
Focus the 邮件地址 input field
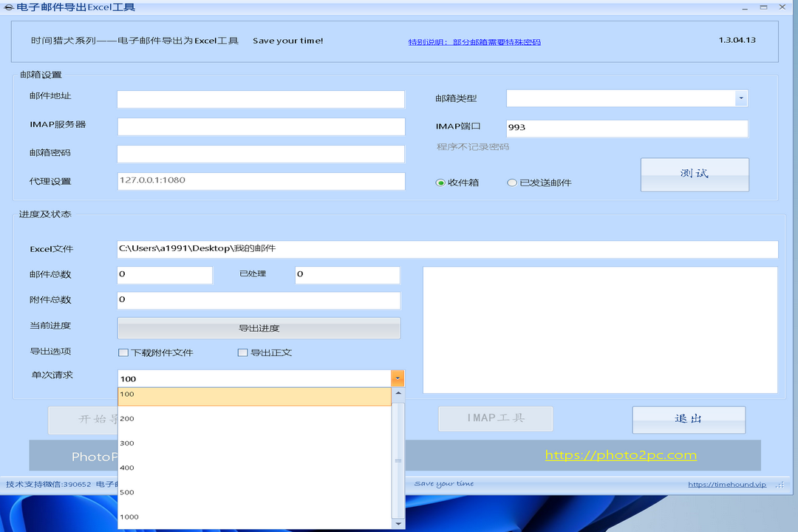(x=261, y=100)
